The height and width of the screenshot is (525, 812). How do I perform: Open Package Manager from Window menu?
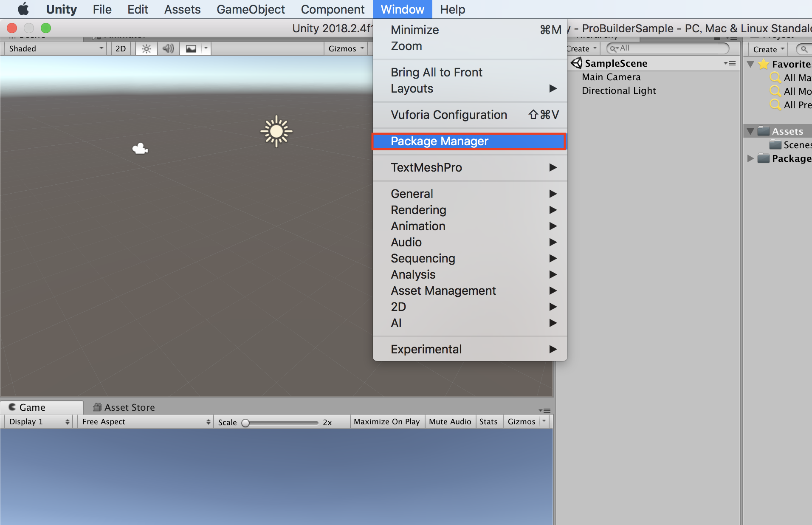pyautogui.click(x=469, y=141)
